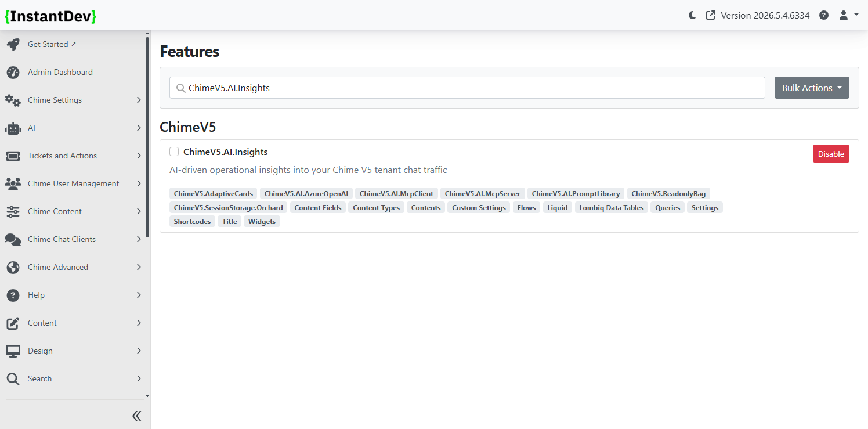Click the Tickets and Actions ticket icon

click(x=13, y=156)
